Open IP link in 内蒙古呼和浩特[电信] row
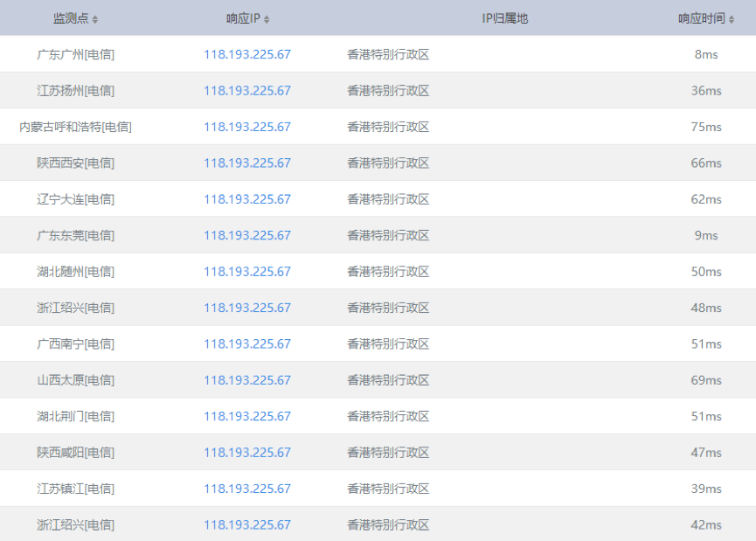The height and width of the screenshot is (541, 756). (x=247, y=127)
